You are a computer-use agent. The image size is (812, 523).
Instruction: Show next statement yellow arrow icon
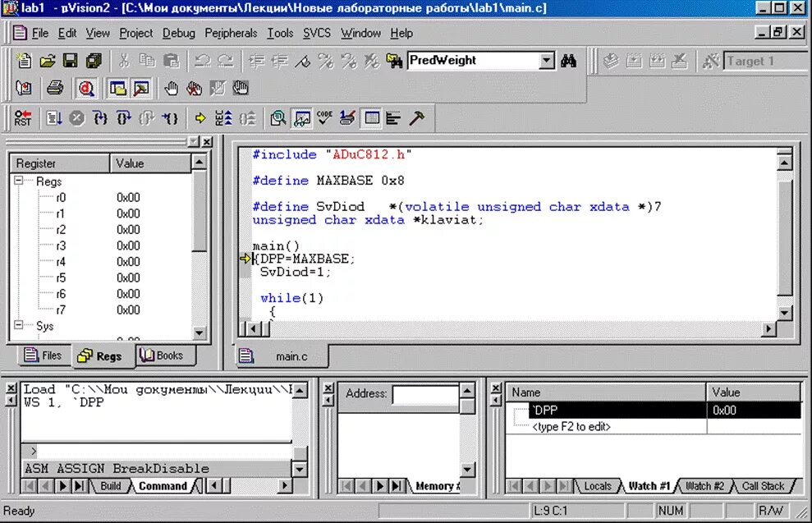(x=200, y=118)
